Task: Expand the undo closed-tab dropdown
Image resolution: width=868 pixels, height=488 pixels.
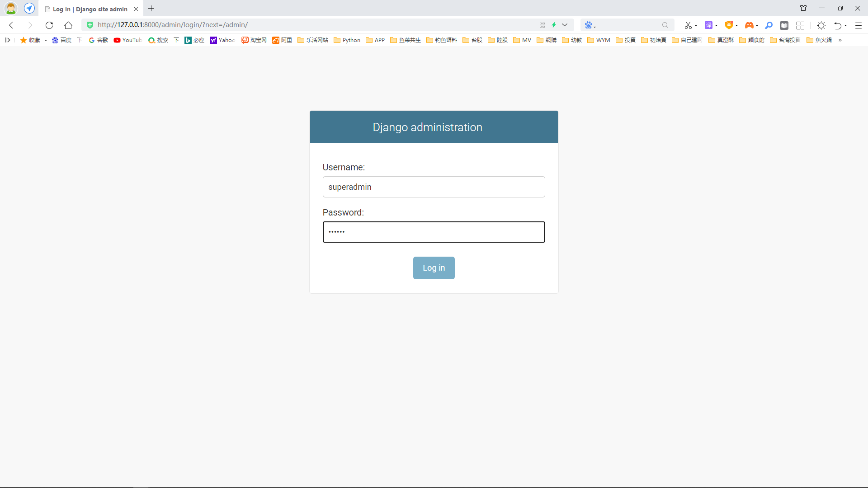Action: click(x=846, y=25)
